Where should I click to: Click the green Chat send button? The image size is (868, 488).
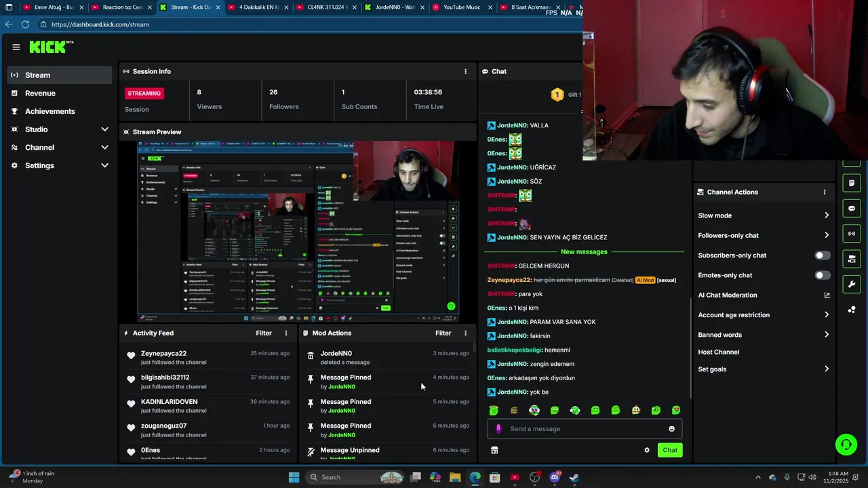coord(670,450)
